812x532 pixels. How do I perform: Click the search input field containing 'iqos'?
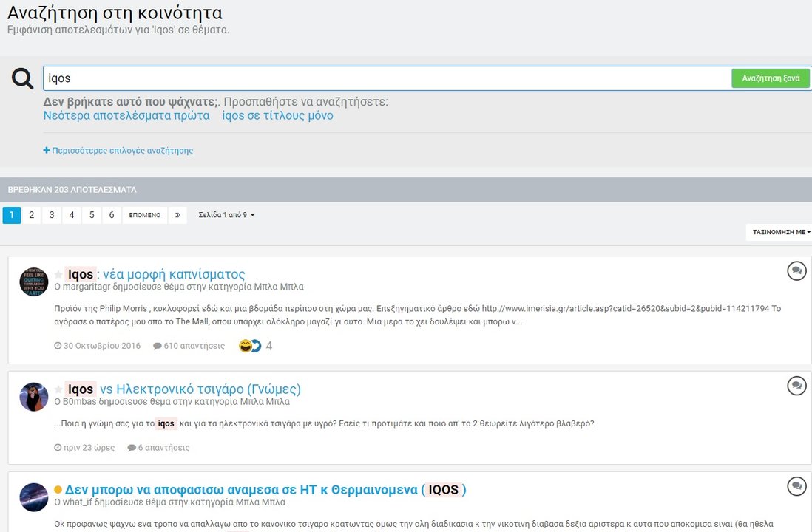tap(387, 78)
